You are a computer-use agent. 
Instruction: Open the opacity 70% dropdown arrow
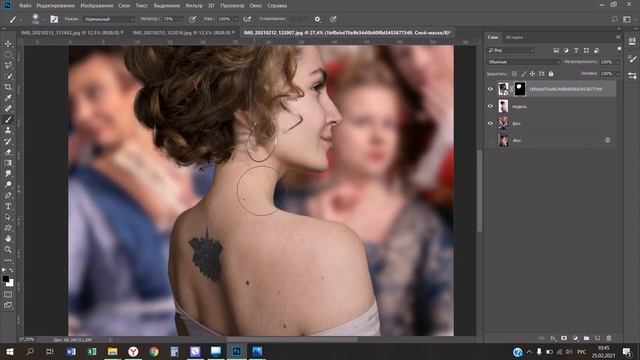pyautogui.click(x=181, y=19)
